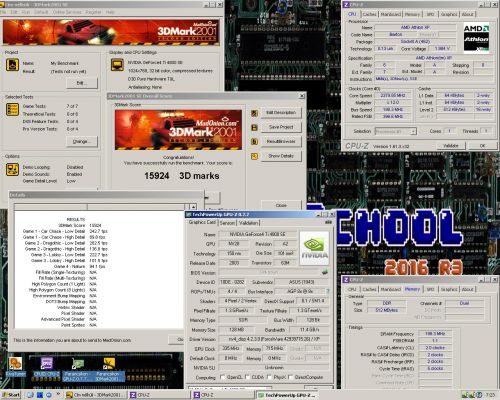Click the GPU Name field in GPU-Z
The image size is (500, 400).
[257, 234]
